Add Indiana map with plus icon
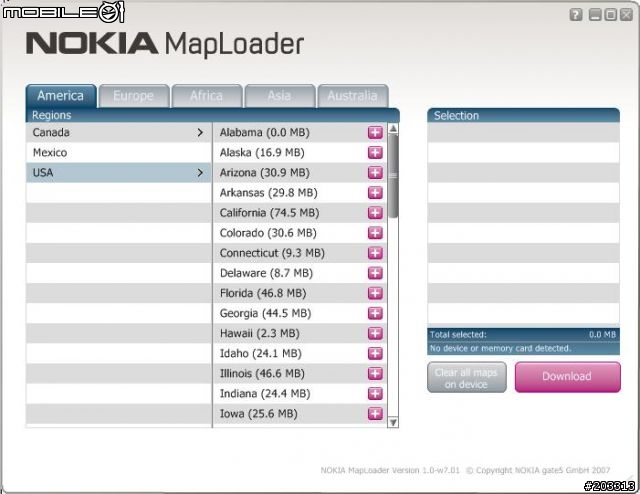Viewport: 640px width, 494px height. pos(375,394)
